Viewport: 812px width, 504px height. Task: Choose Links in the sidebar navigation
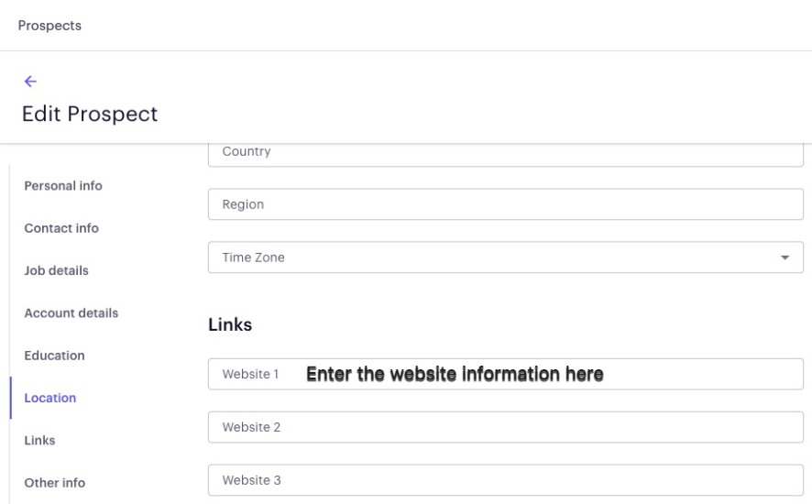pyautogui.click(x=39, y=440)
